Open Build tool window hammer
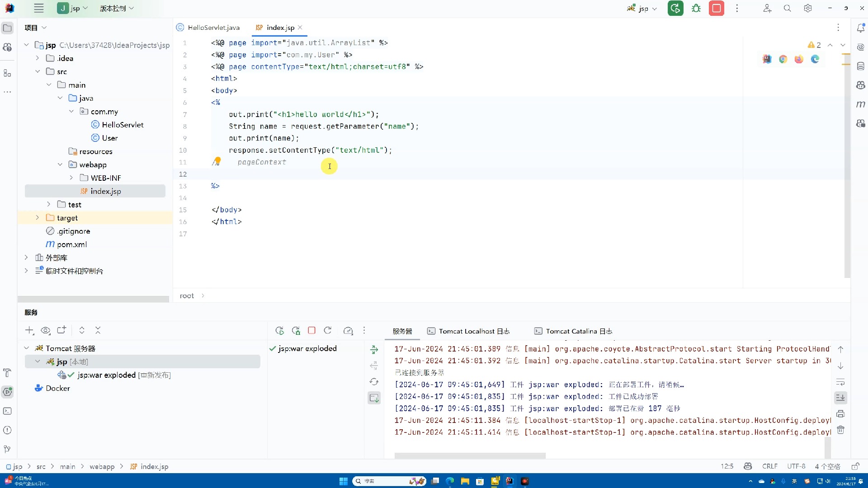The width and height of the screenshot is (868, 488). click(7, 373)
